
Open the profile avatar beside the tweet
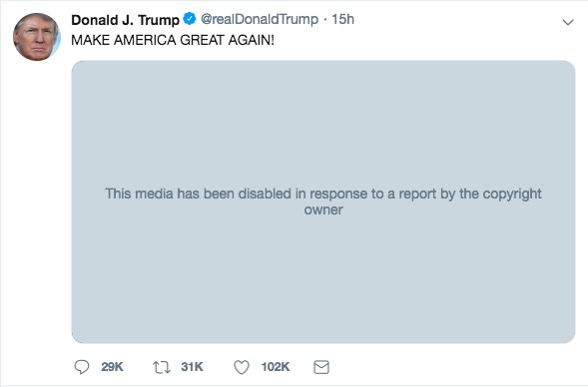coord(36,37)
